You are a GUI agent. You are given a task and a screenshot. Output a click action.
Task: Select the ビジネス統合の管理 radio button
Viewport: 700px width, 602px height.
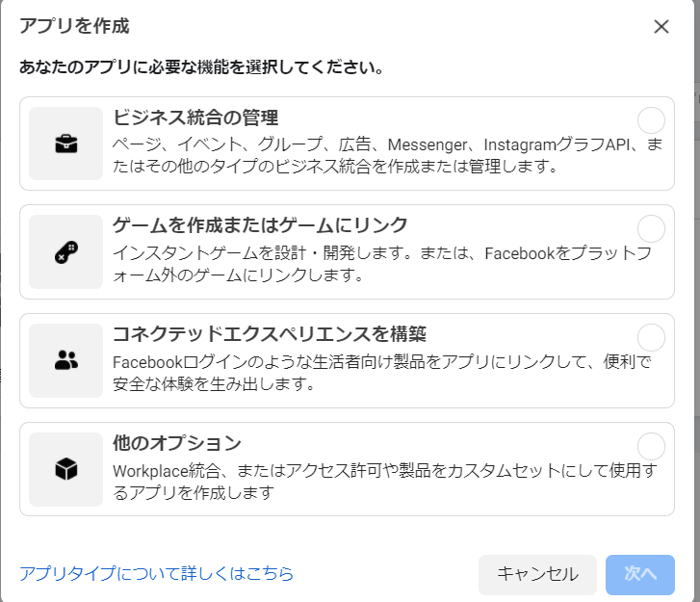click(651, 120)
